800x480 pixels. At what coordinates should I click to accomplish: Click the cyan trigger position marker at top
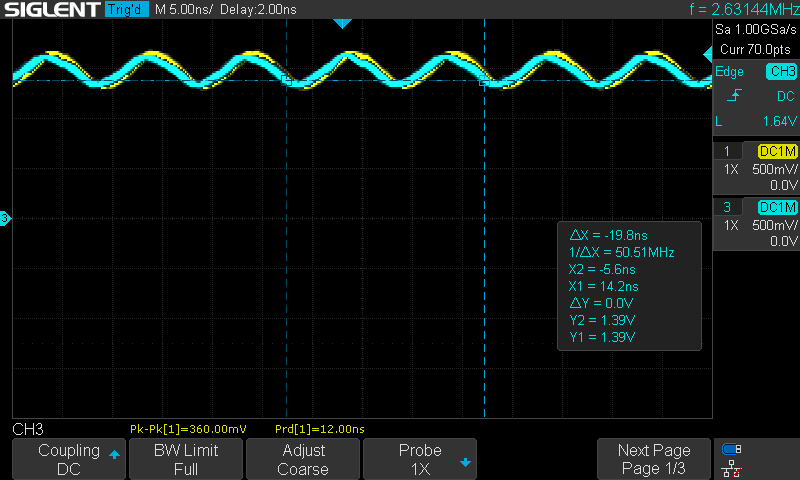(342, 22)
